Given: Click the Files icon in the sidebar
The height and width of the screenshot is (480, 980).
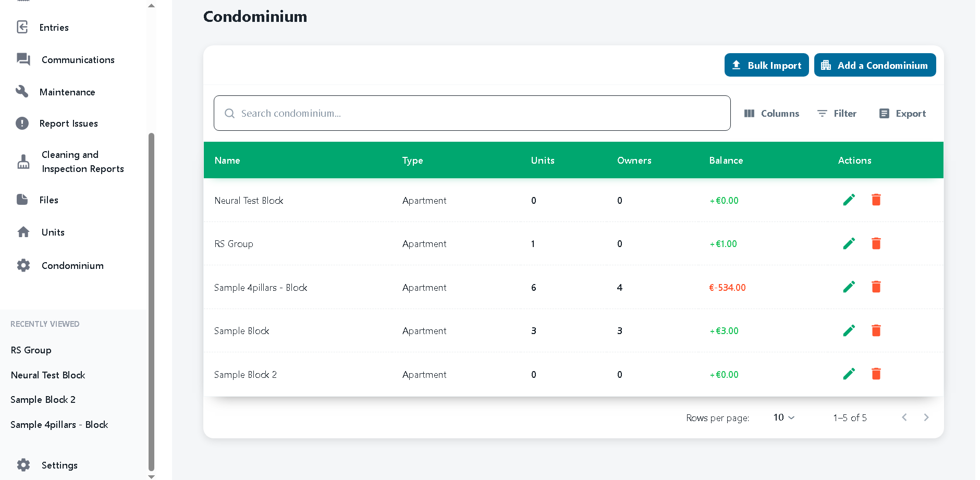Looking at the screenshot, I should click(22, 200).
